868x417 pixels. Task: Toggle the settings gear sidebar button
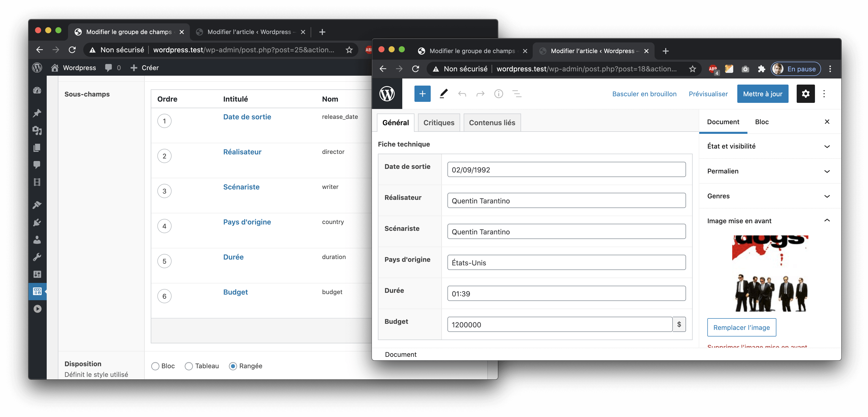pyautogui.click(x=805, y=94)
